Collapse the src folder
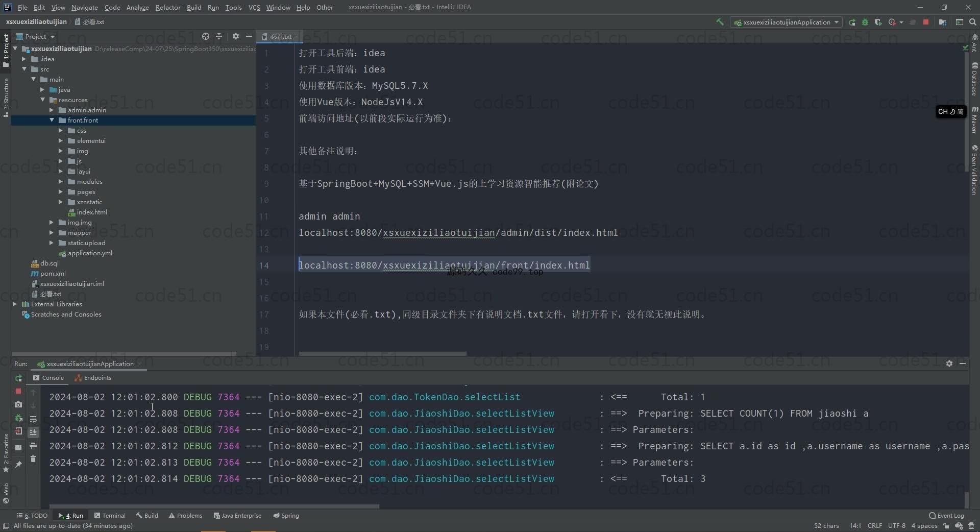 [24, 69]
